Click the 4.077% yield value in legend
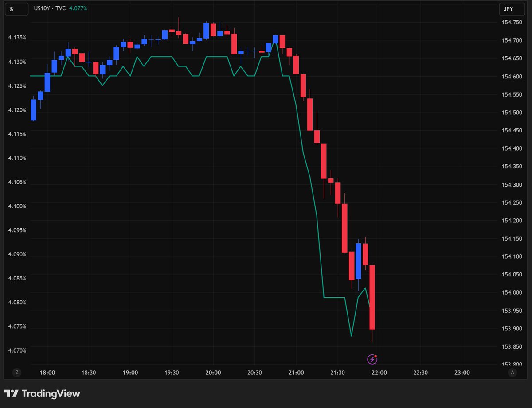Screen dimensions: 532x408 pyautogui.click(x=78, y=8)
